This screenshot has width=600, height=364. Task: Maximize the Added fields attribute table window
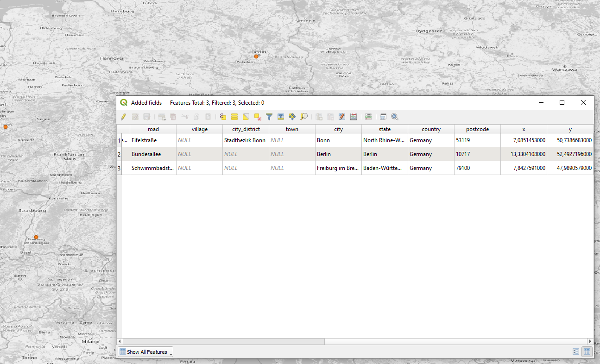click(562, 102)
